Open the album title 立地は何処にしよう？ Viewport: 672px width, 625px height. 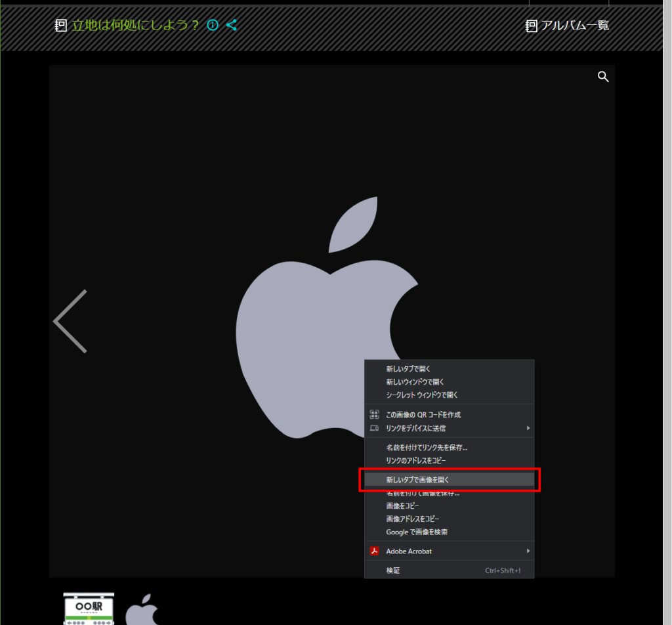[x=135, y=26]
